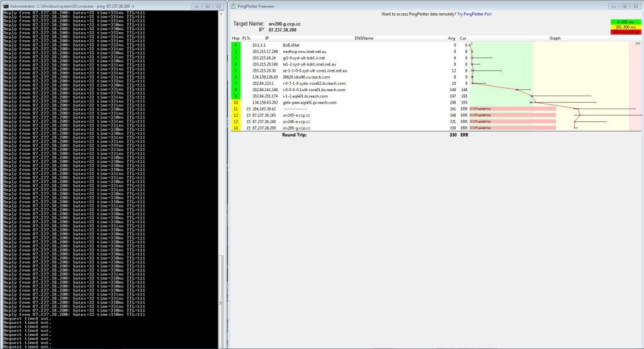The image size is (644, 349).
Task: Click the DNSName column header
Action: (x=364, y=38)
